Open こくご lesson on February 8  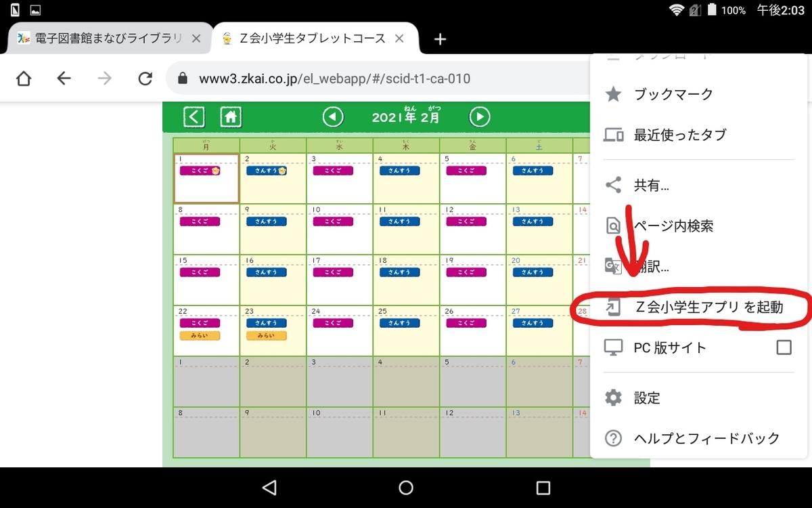[x=200, y=221]
